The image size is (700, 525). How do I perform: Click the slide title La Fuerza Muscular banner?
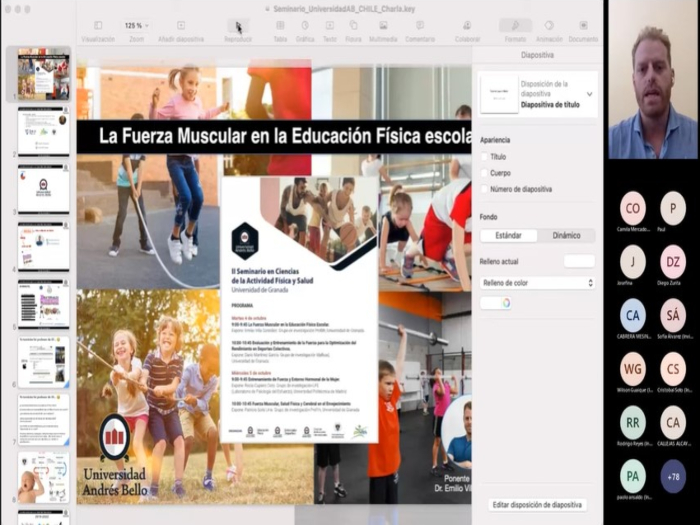coord(274,137)
